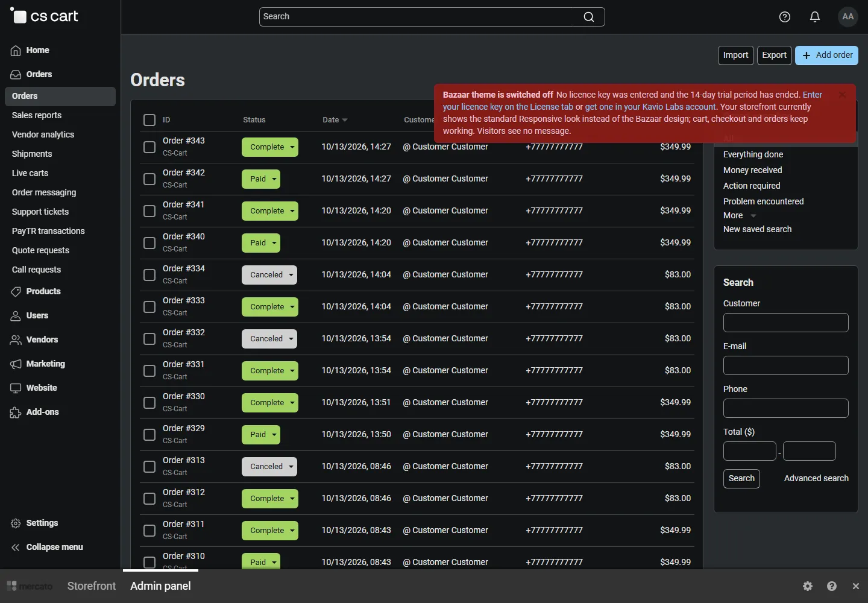Open Canceled status dropdown for Order #334
Image resolution: width=868 pixels, height=603 pixels.
269,275
